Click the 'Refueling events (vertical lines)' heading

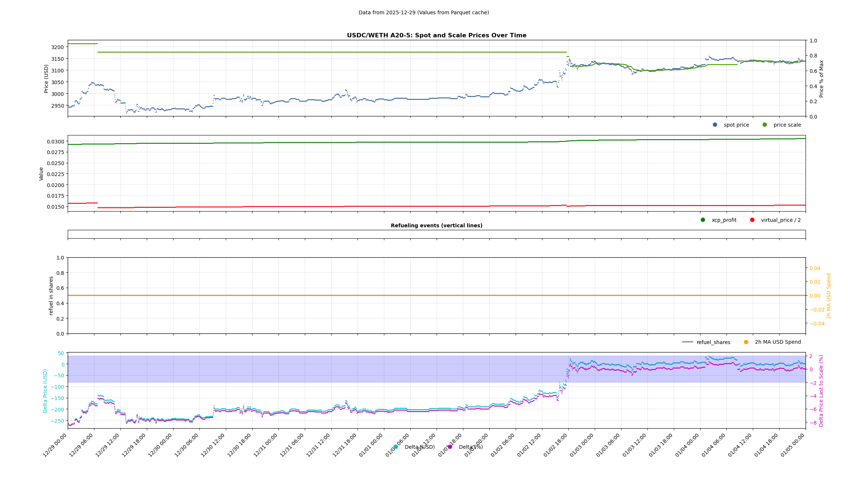[437, 225]
